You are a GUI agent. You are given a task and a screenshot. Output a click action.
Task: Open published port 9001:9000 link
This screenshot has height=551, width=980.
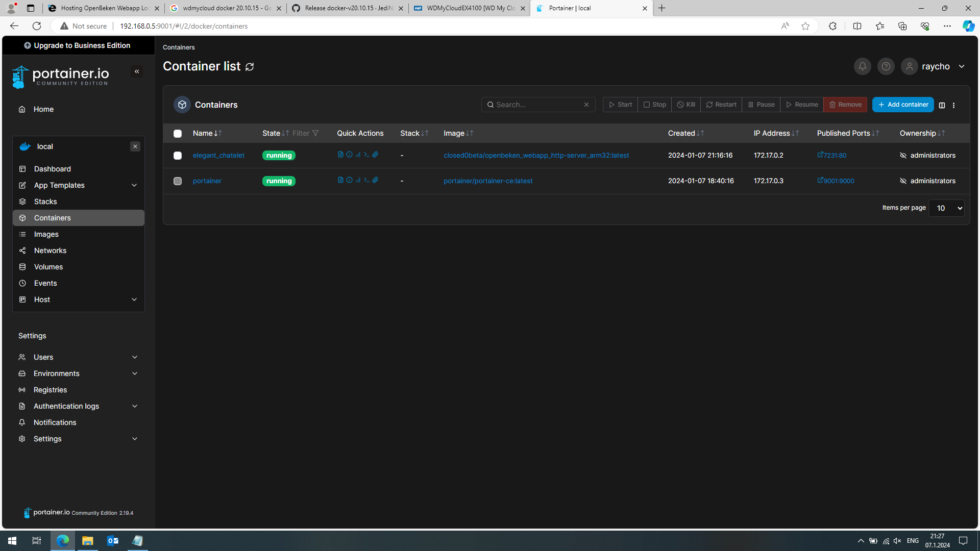point(836,181)
